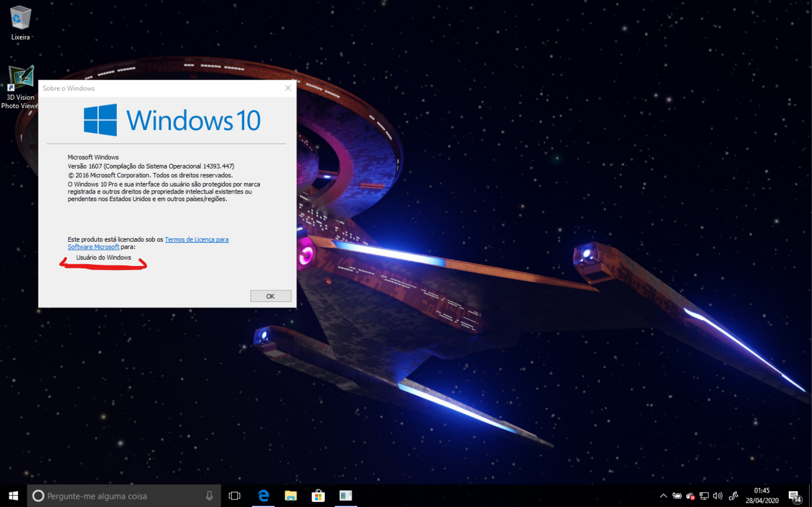Open the Windows Start menu
The image size is (812, 507).
(x=13, y=496)
